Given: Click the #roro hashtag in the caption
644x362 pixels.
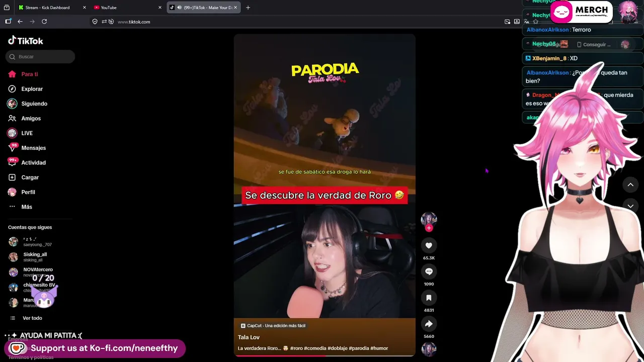Looking at the screenshot, I should pyautogui.click(x=296, y=348).
